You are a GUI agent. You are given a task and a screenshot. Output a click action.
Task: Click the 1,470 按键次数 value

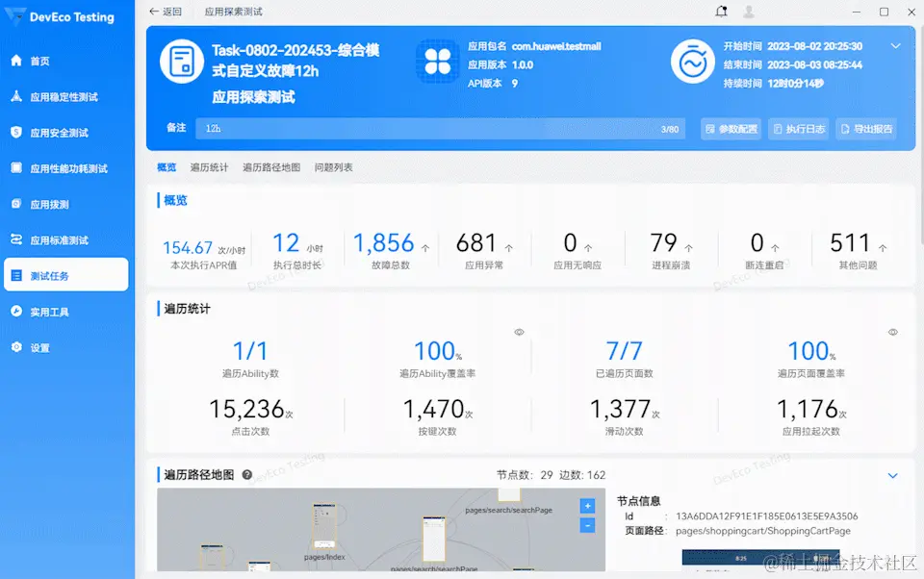coord(434,409)
